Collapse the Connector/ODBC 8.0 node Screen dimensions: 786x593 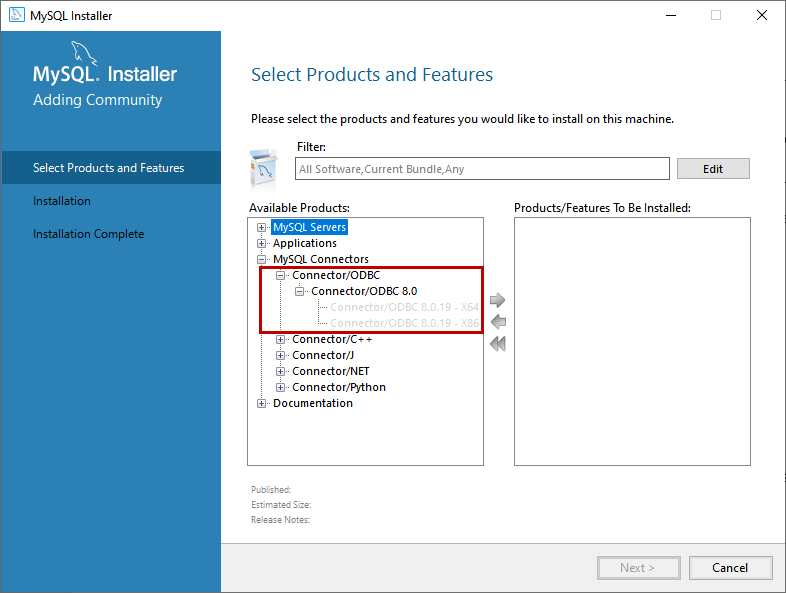point(299,292)
